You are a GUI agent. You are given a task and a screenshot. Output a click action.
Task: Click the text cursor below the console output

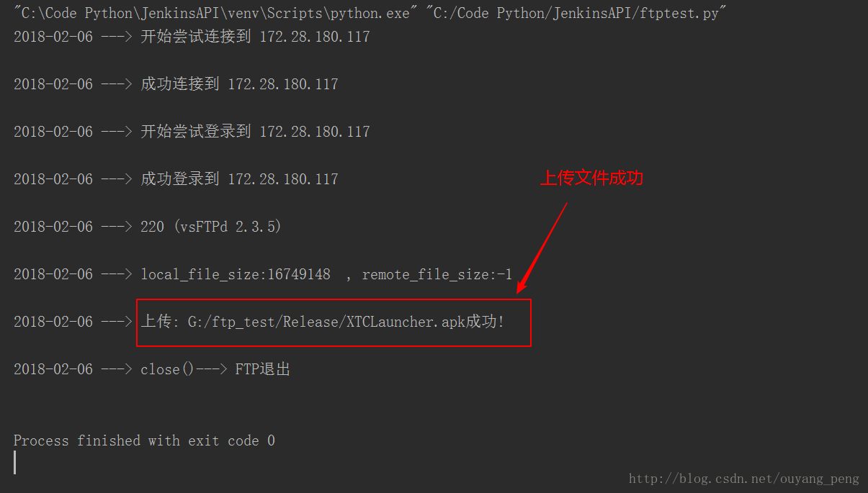[15, 462]
